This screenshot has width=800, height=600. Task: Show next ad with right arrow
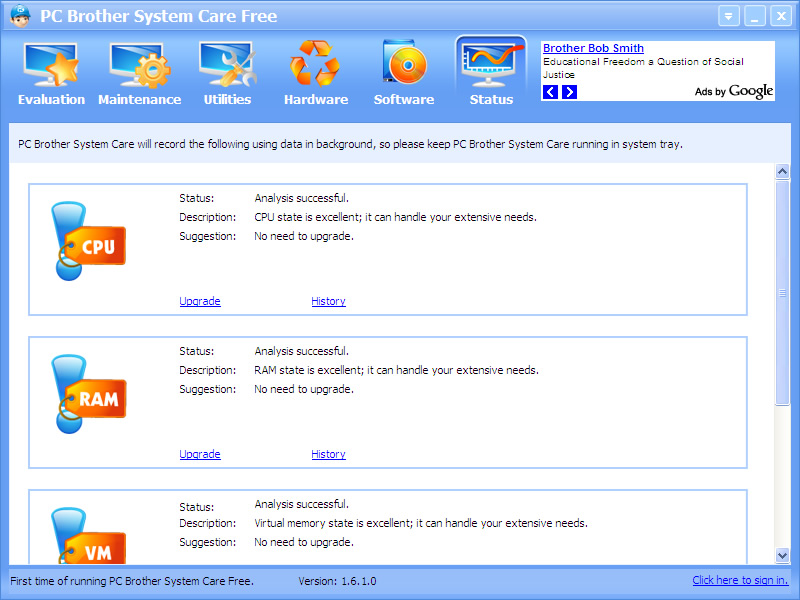(x=569, y=92)
